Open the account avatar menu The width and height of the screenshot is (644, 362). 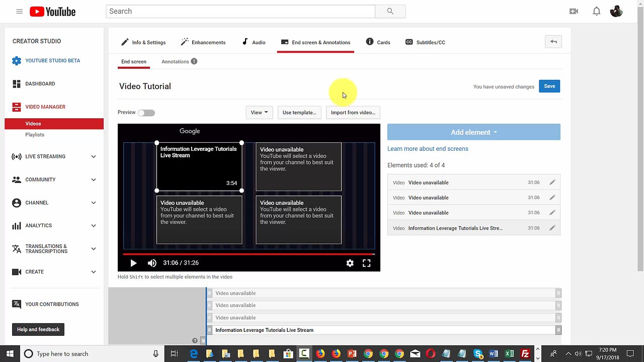pyautogui.click(x=616, y=11)
